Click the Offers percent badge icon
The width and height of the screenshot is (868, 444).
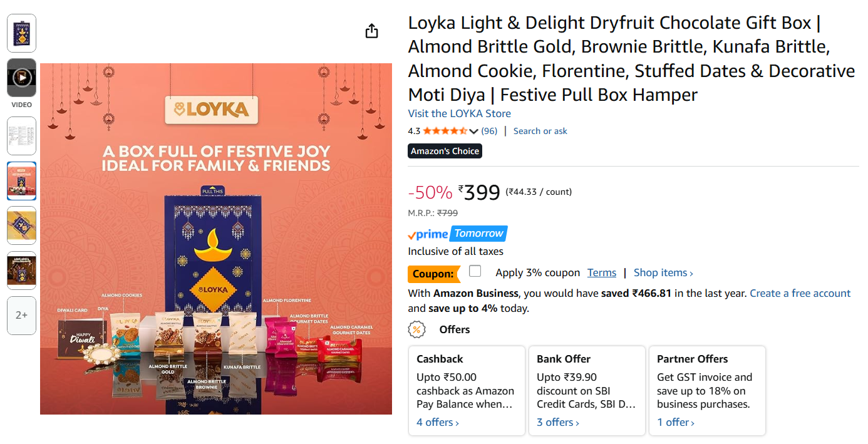pyautogui.click(x=416, y=329)
